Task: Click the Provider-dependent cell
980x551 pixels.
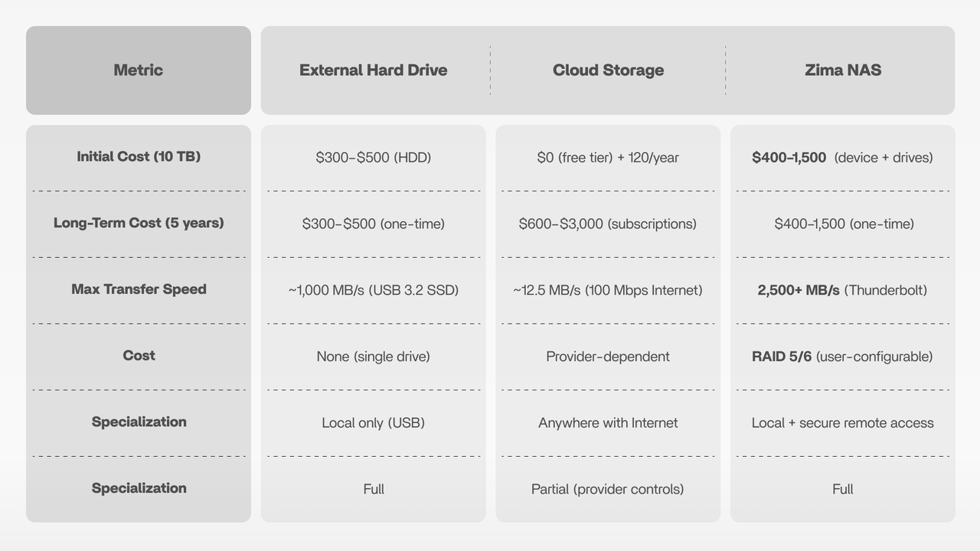Action: pyautogui.click(x=608, y=357)
